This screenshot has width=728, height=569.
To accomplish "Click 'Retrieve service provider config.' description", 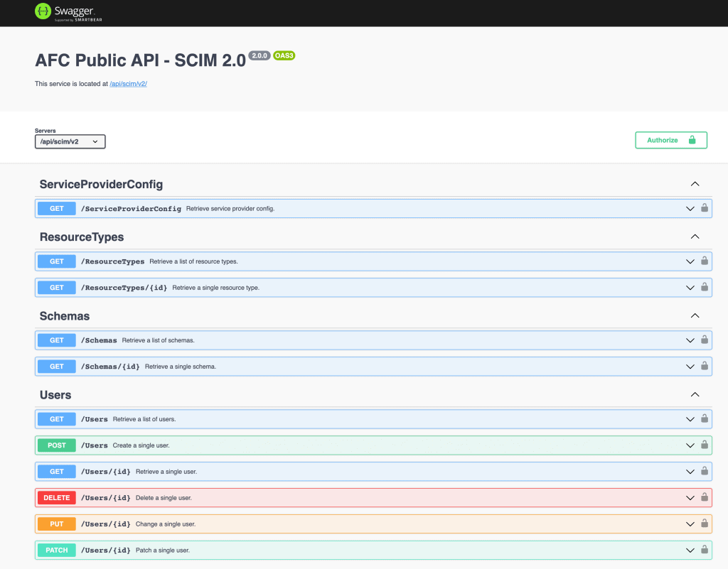I will 230,209.
